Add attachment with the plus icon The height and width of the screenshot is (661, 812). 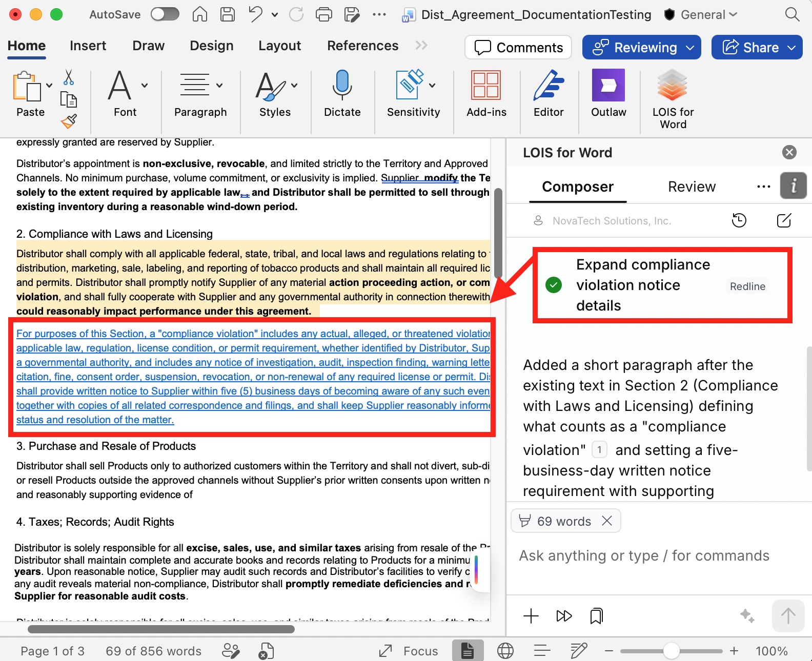pos(531,615)
